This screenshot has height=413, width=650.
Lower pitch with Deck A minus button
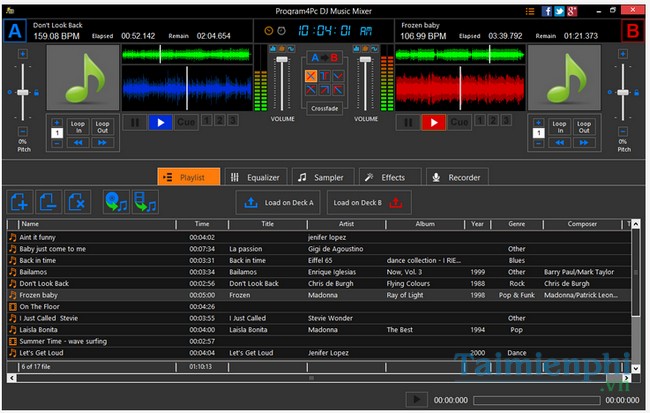[x=23, y=131]
